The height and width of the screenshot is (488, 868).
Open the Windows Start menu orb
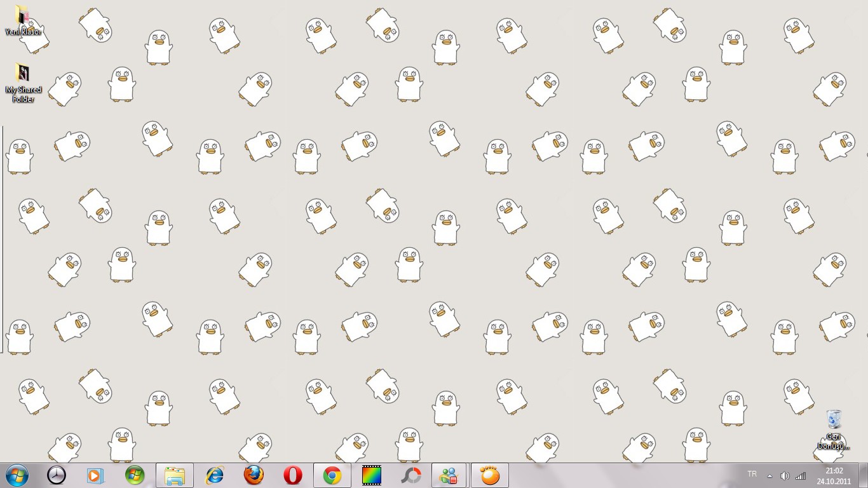coord(17,475)
